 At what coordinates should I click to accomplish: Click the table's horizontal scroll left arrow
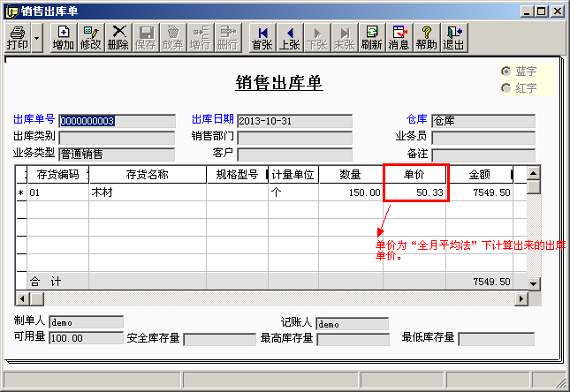point(22,299)
